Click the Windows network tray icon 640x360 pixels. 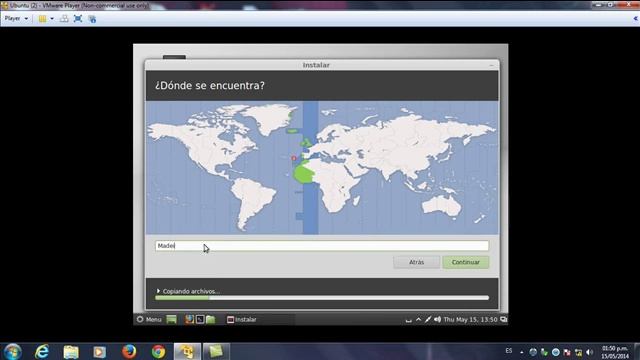578,352
